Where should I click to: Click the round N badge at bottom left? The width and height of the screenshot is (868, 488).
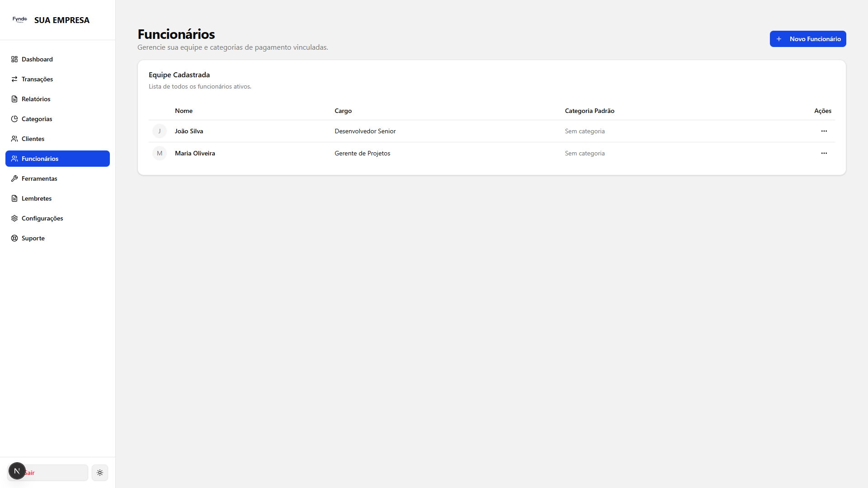click(17, 471)
